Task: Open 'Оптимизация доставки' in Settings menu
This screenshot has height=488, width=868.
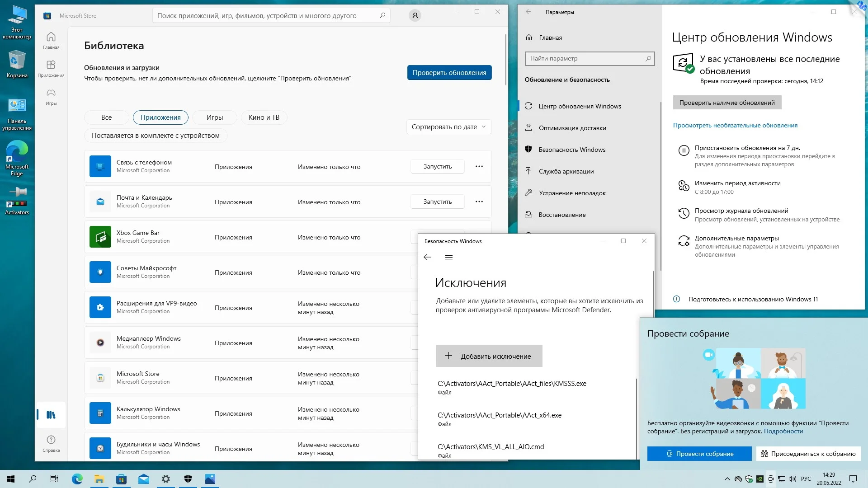Action: (572, 128)
